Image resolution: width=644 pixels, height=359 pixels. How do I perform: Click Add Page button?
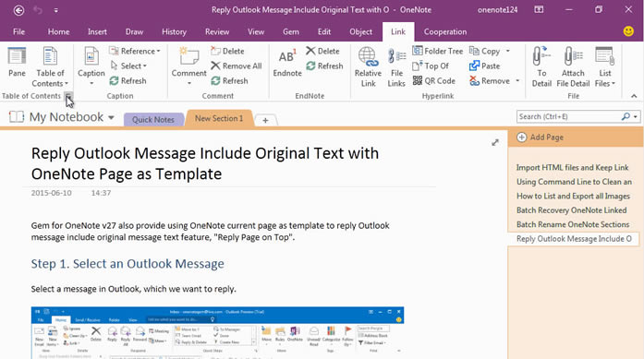[541, 137]
